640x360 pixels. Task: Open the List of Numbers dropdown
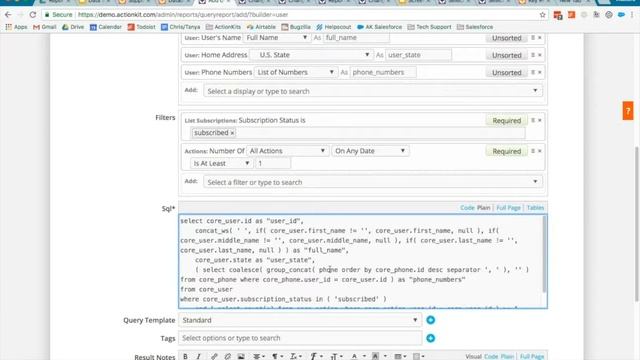296,72
